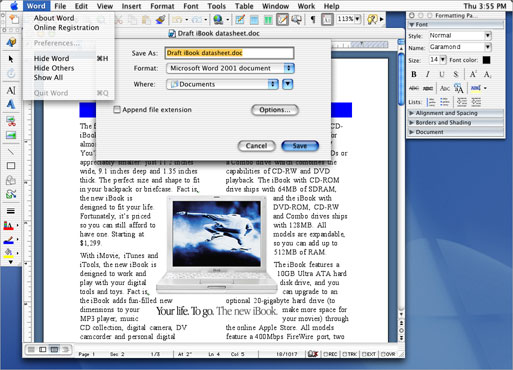
Task: Toggle Bold in Formatting Palette
Action: pyautogui.click(x=414, y=74)
